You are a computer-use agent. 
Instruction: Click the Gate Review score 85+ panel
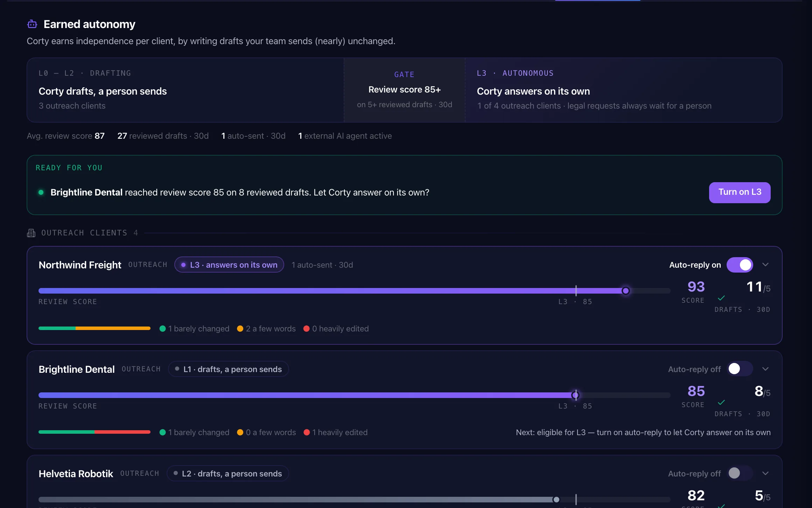coord(405,90)
